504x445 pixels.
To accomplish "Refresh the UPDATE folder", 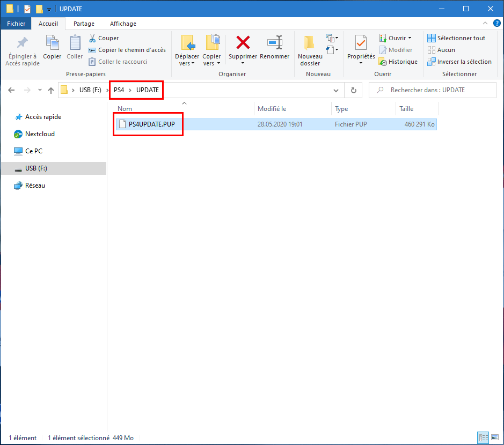I will (353, 90).
